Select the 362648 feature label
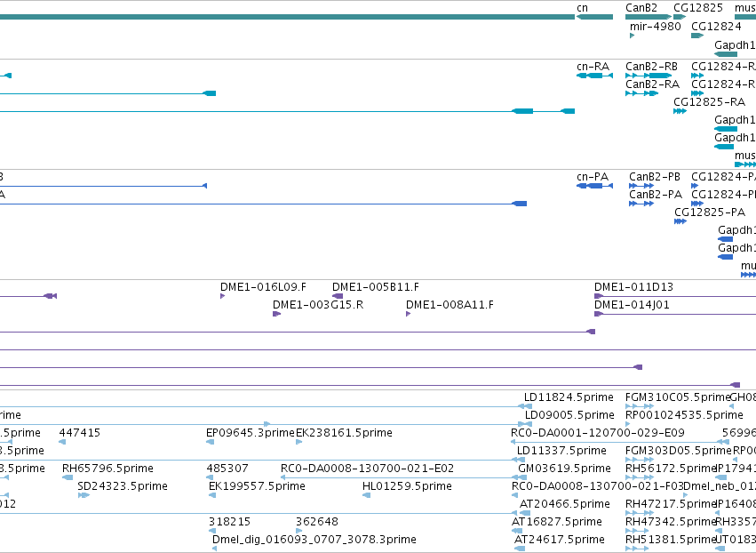Image resolution: width=756 pixels, height=553 pixels. tap(317, 522)
